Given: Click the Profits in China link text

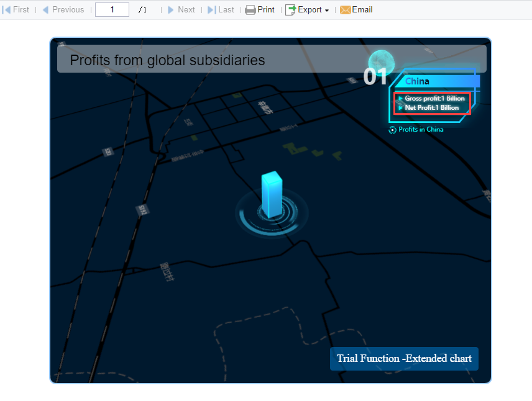Looking at the screenshot, I should [x=421, y=130].
